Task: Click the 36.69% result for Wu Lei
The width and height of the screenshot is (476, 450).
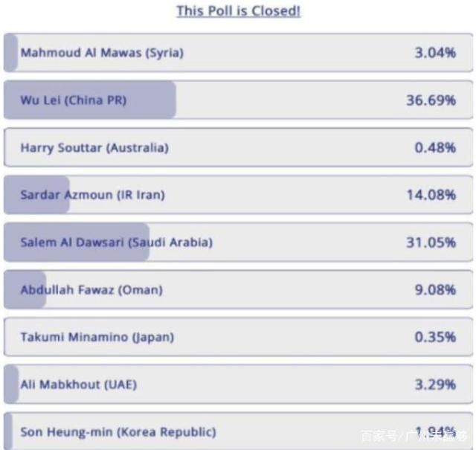Action: (x=431, y=100)
